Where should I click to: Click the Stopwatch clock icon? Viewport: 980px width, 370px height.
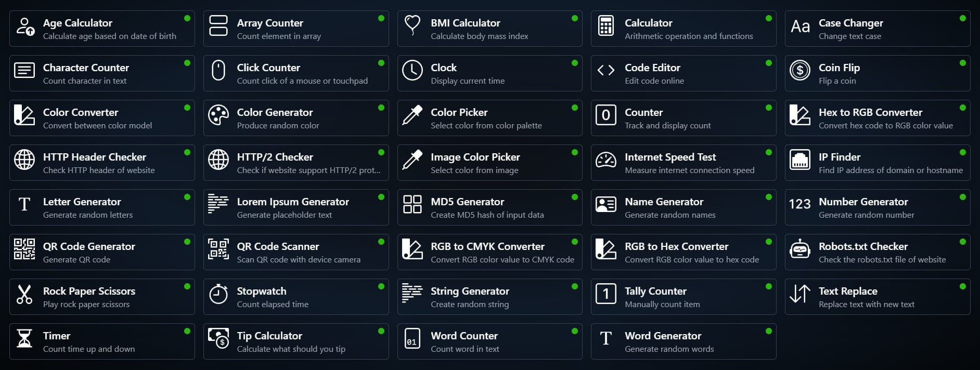click(218, 294)
